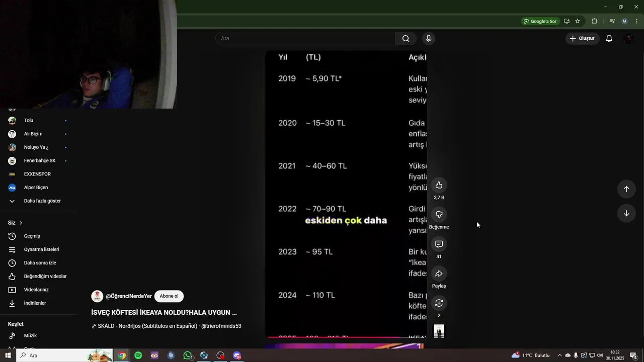Open WhatsApp from the taskbar
Screen dimensions: 644x362
tap(188, 355)
